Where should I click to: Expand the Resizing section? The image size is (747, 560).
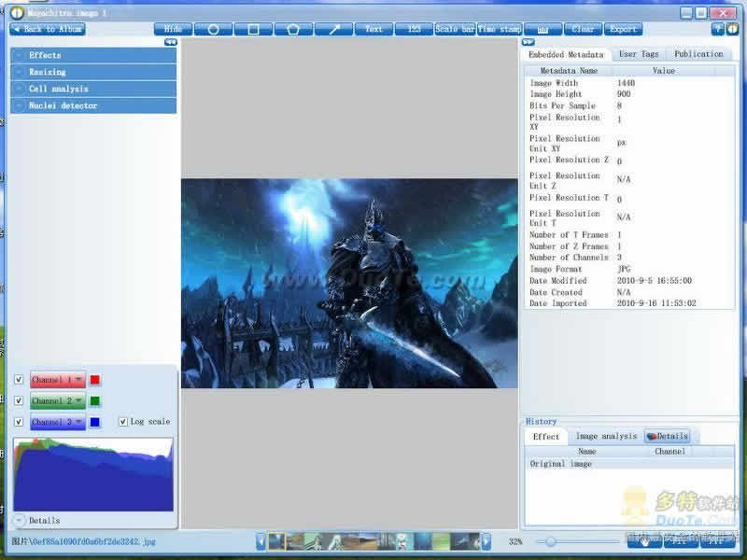click(93, 72)
